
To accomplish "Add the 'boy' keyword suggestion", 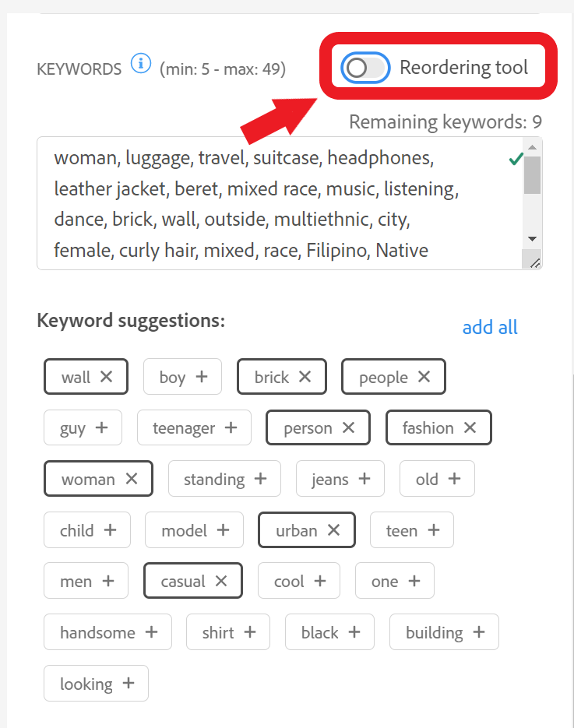I will point(202,377).
